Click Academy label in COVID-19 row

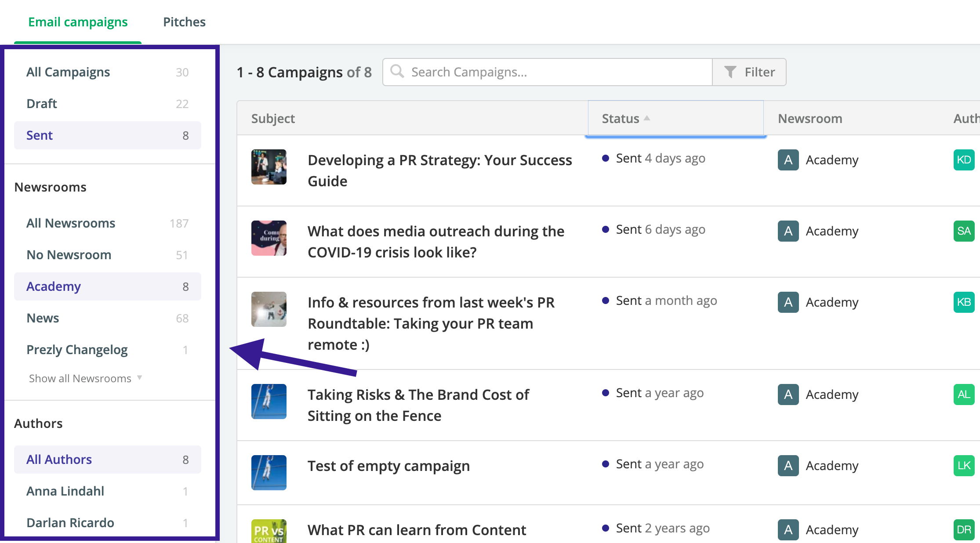[832, 231]
